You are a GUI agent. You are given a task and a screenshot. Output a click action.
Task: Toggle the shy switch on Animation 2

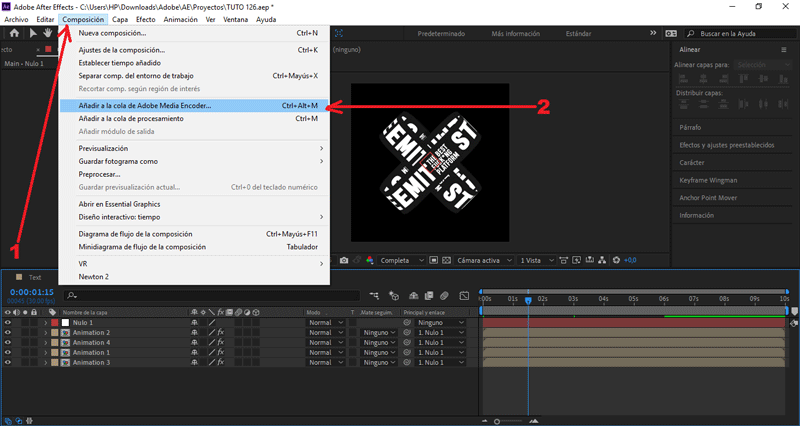click(194, 333)
